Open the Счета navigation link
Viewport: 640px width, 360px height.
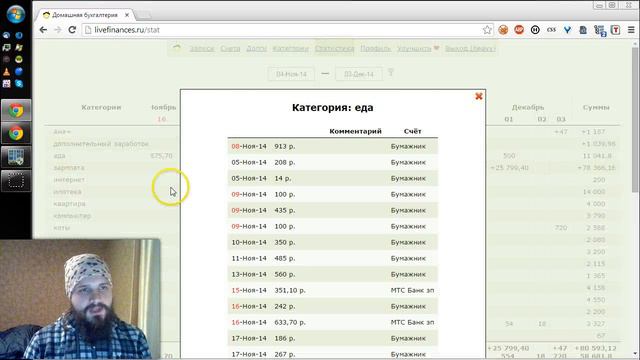click(x=230, y=49)
